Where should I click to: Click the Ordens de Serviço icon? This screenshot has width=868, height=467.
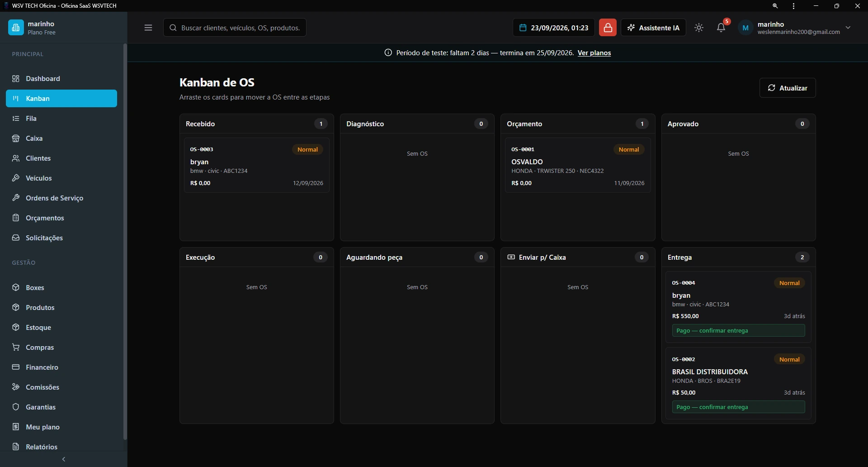click(x=16, y=198)
